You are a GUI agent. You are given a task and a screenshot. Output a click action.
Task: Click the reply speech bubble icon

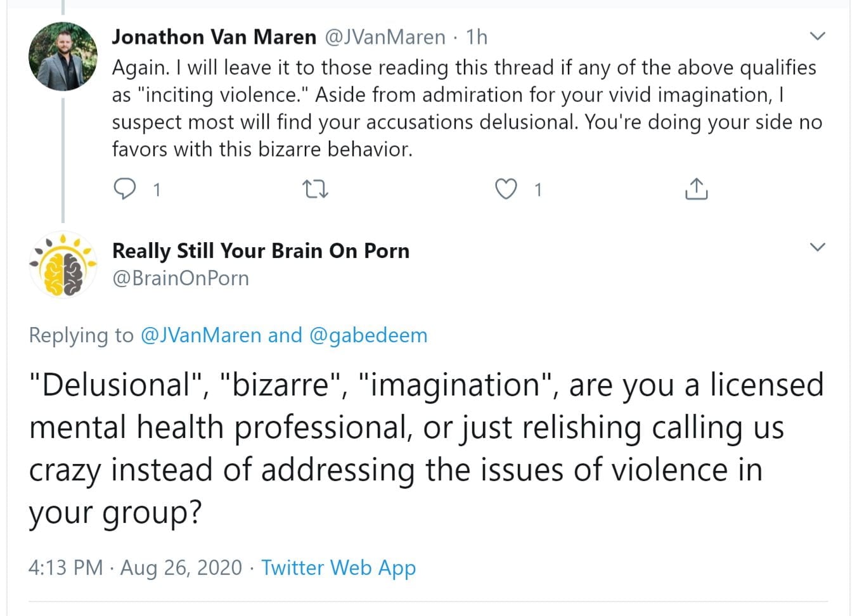click(x=124, y=189)
